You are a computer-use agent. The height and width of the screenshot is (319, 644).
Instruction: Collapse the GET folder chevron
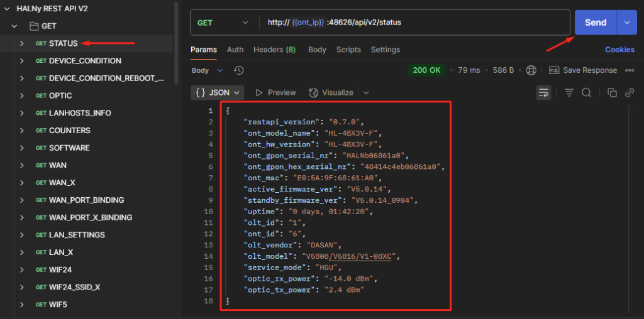tap(14, 26)
